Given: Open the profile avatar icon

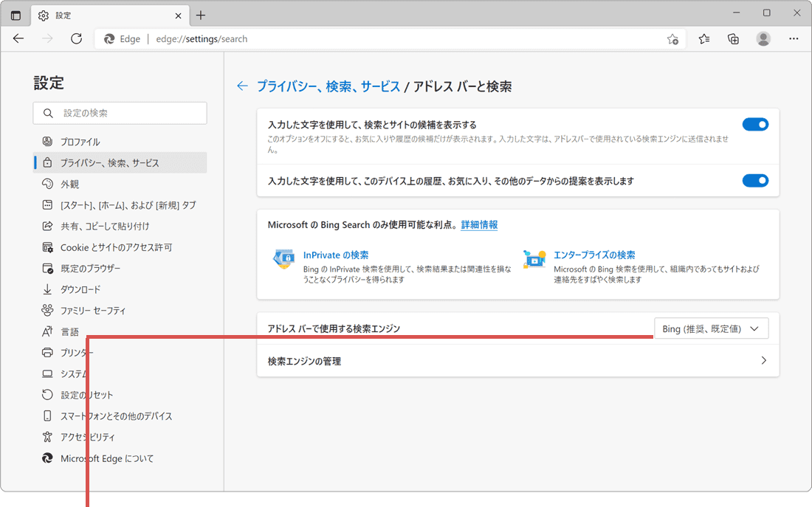Looking at the screenshot, I should pyautogui.click(x=763, y=39).
